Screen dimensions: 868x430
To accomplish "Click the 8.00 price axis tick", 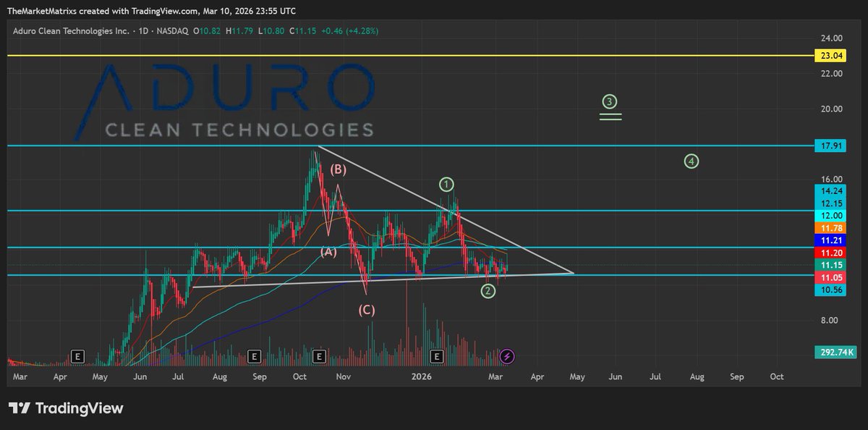I will (831, 321).
